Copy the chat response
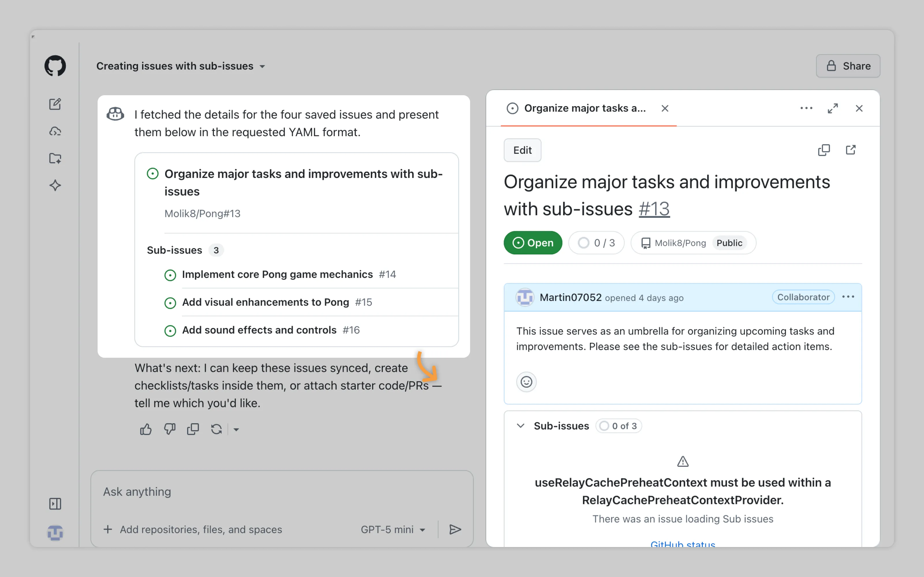This screenshot has width=924, height=577. [x=193, y=429]
